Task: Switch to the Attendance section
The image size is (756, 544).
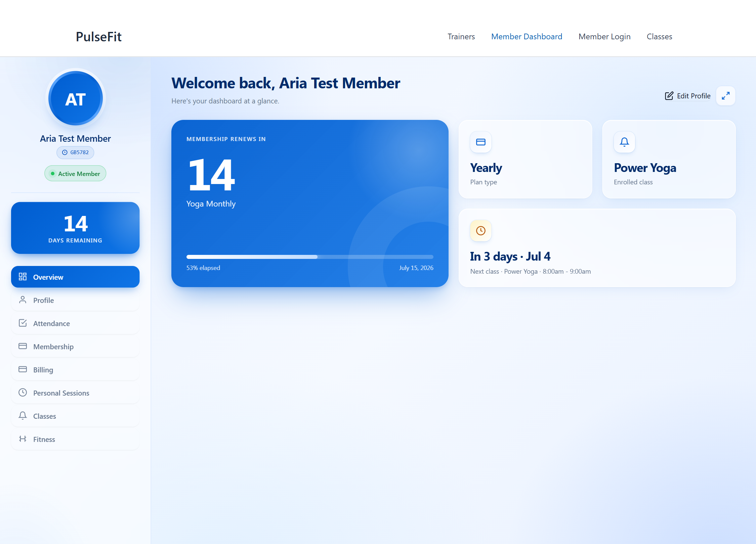Action: pyautogui.click(x=75, y=323)
